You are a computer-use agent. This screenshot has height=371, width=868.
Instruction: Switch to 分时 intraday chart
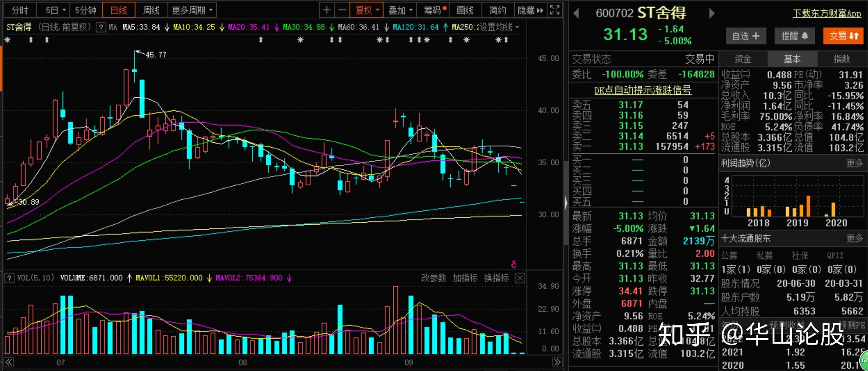(19, 10)
